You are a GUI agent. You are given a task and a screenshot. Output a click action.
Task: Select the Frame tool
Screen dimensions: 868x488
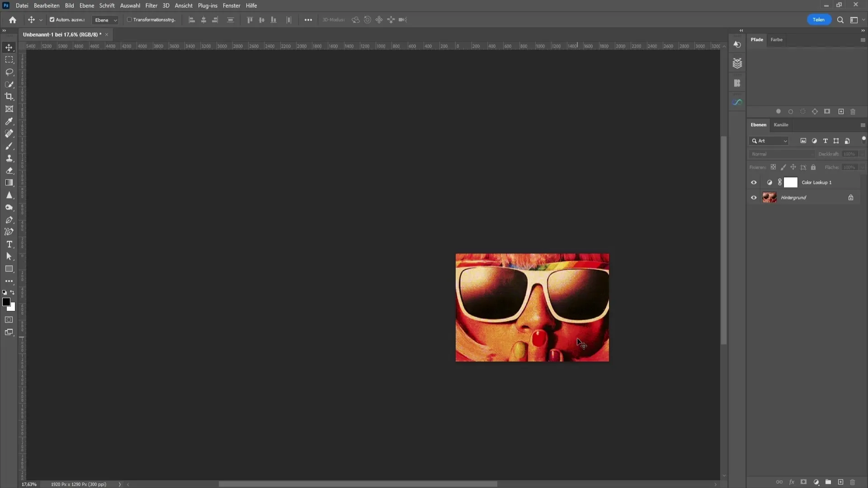[x=9, y=109]
